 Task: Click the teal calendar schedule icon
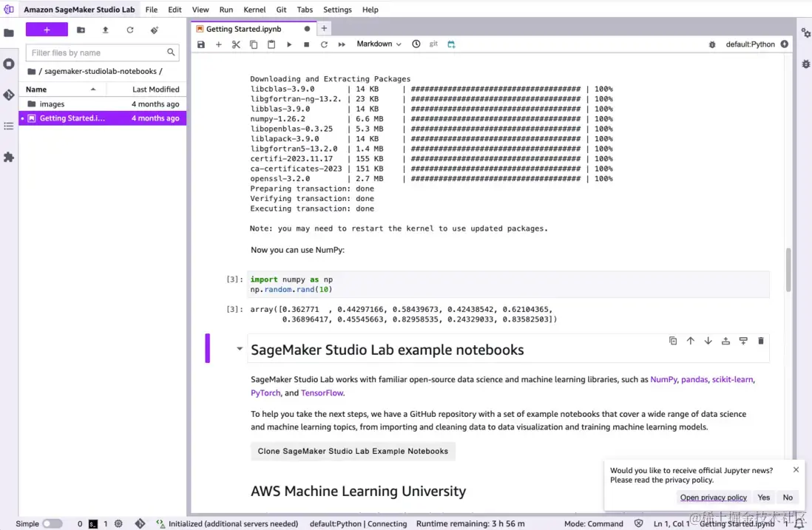point(452,44)
